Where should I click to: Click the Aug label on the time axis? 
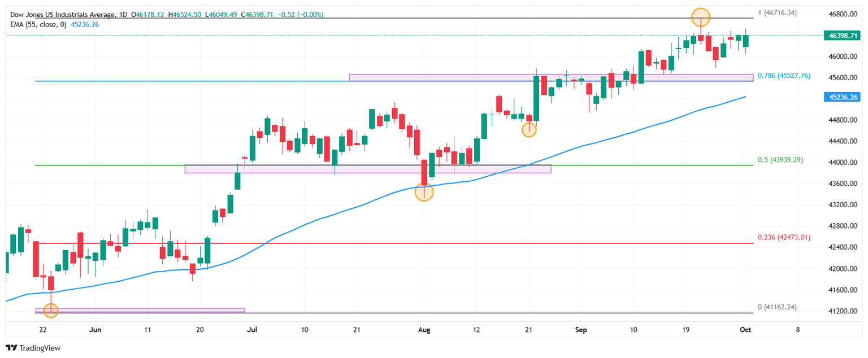(x=424, y=329)
